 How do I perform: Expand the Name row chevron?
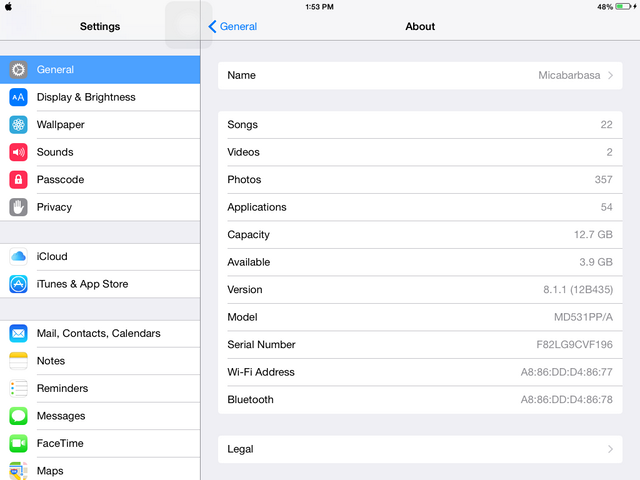610,75
